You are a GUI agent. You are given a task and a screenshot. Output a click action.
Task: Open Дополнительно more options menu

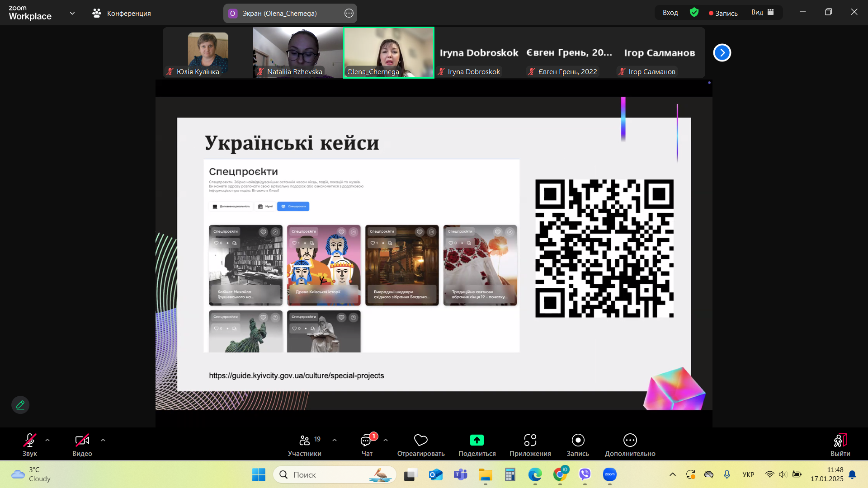coord(630,445)
